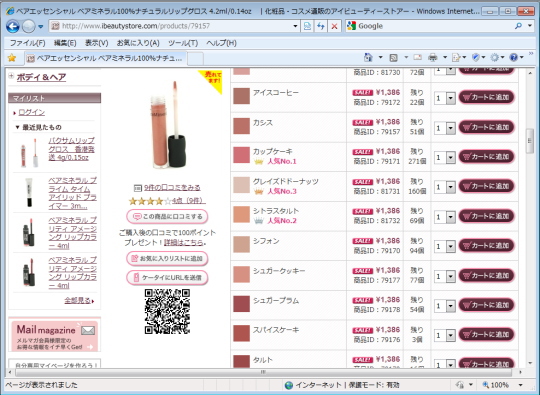Viewport: 540px width, 395px height.
Task: Open quantity dropdown for アイスコーヒー
Action: click(x=450, y=98)
